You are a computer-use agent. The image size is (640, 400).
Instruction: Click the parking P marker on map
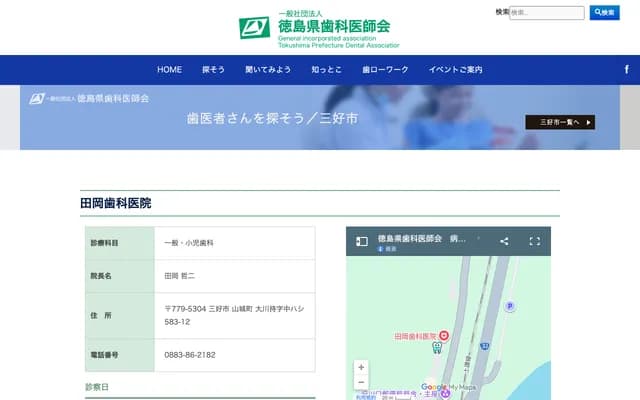(x=509, y=306)
